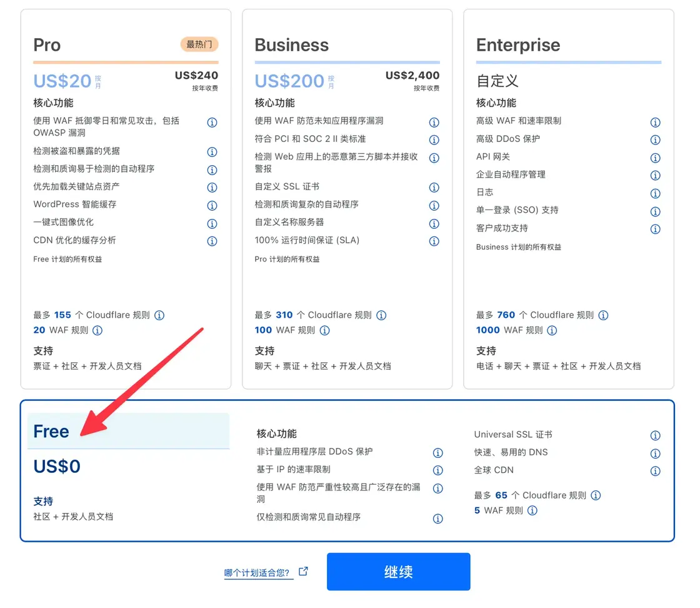Click info icon beside 自定义名称服务器
Screen dimensions: 700x608
point(434,223)
